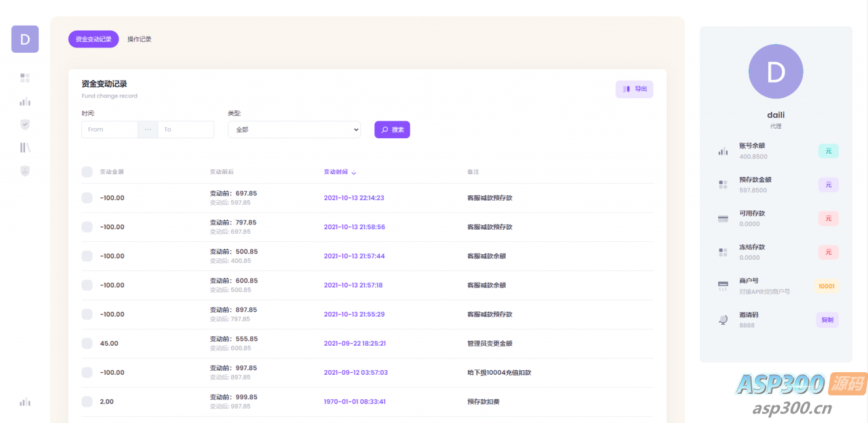
Task: Switch to the 操作记录 tab
Action: [x=140, y=39]
